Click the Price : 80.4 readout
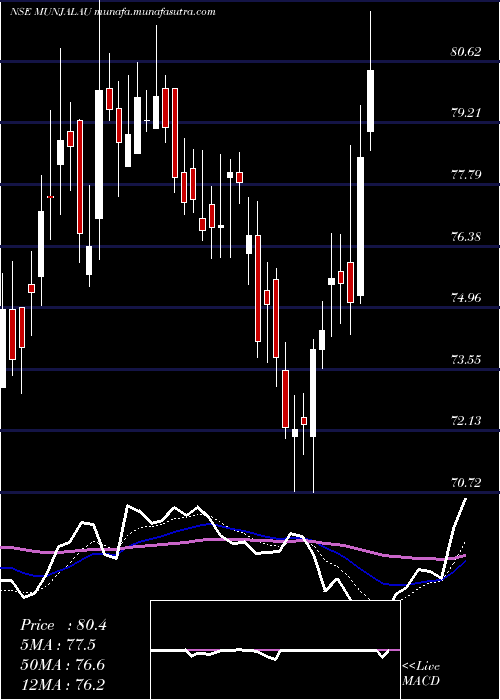Screen dimensions: 500x700 point(63,625)
